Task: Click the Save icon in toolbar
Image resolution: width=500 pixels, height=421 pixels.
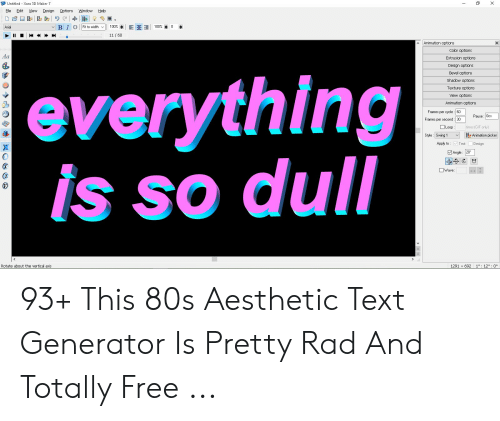Action: coord(22,19)
